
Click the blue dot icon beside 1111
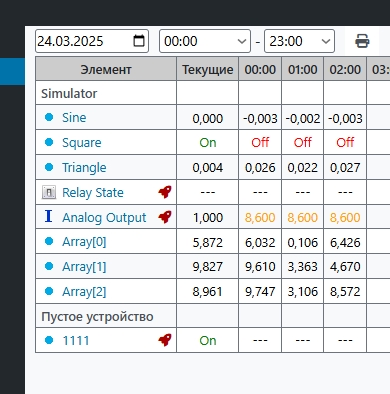click(x=49, y=340)
